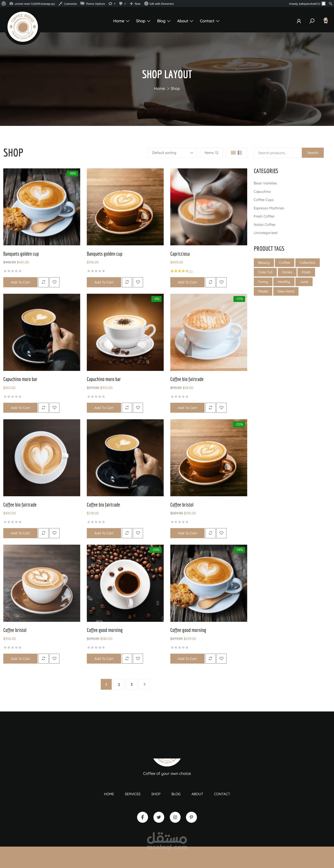Viewport: 334px width, 868px height.
Task: Open the Facebook icon in footer
Action: [x=142, y=817]
